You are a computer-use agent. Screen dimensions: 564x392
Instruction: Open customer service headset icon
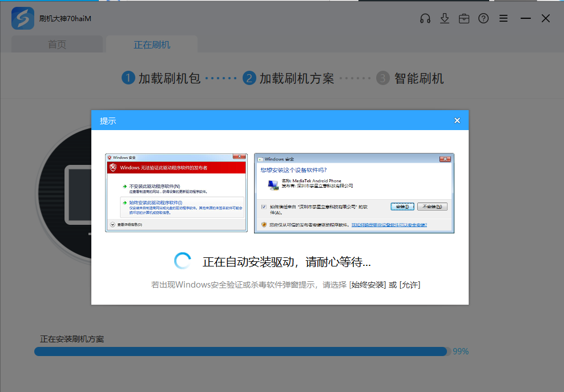point(425,18)
